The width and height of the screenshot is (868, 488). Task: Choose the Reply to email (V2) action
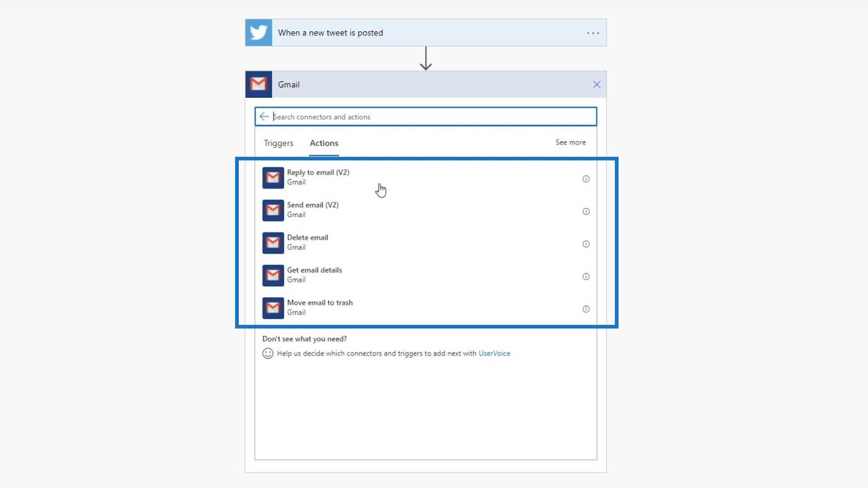click(426, 177)
